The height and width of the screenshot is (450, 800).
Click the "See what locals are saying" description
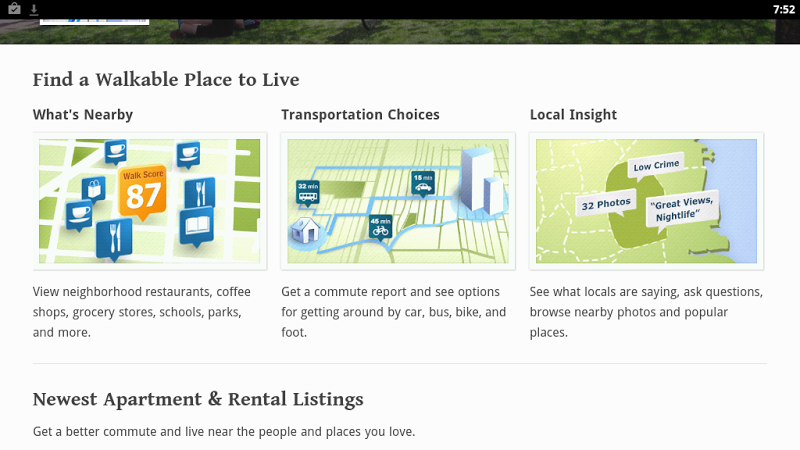pyautogui.click(x=646, y=312)
